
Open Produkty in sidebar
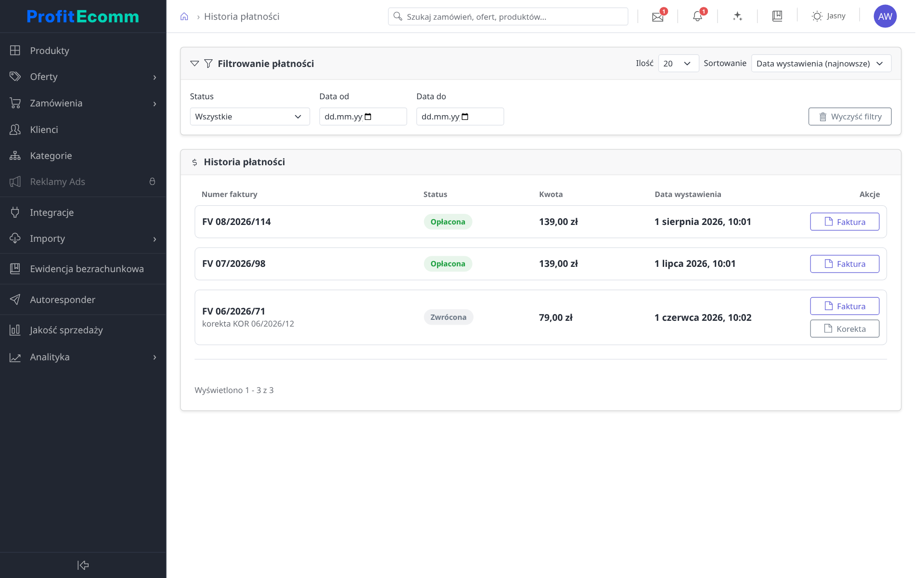[x=83, y=51]
